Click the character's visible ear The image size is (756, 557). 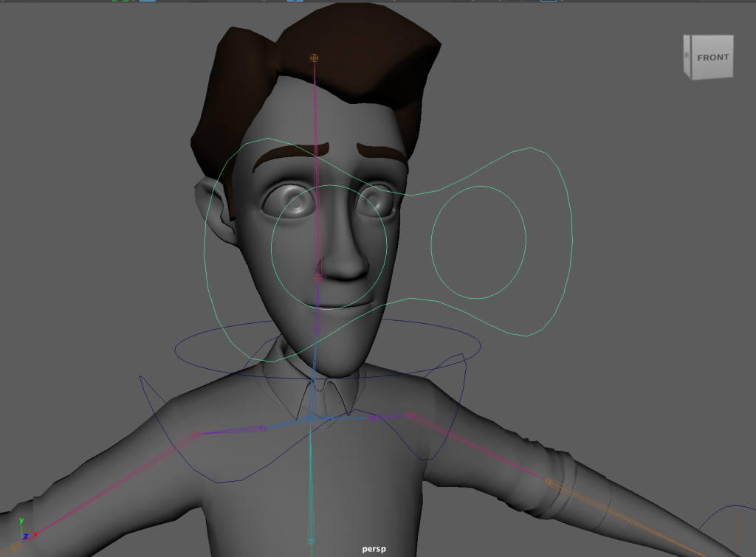210,210
